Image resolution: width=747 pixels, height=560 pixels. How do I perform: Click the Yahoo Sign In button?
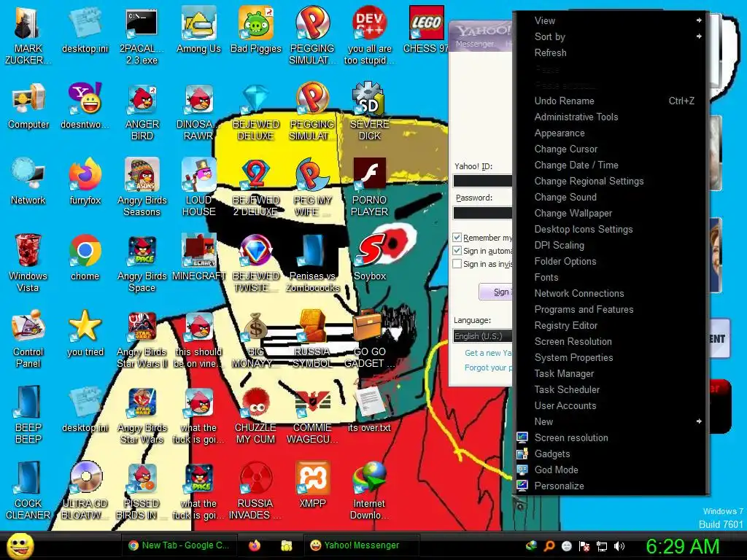pos(495,292)
